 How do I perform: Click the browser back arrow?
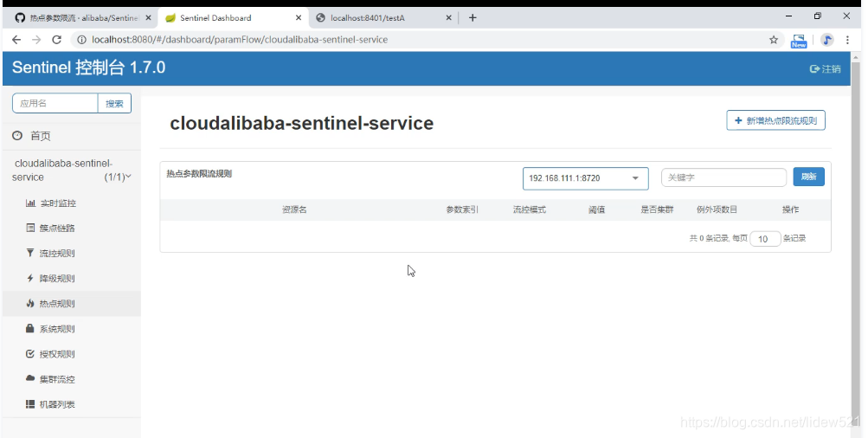click(16, 40)
